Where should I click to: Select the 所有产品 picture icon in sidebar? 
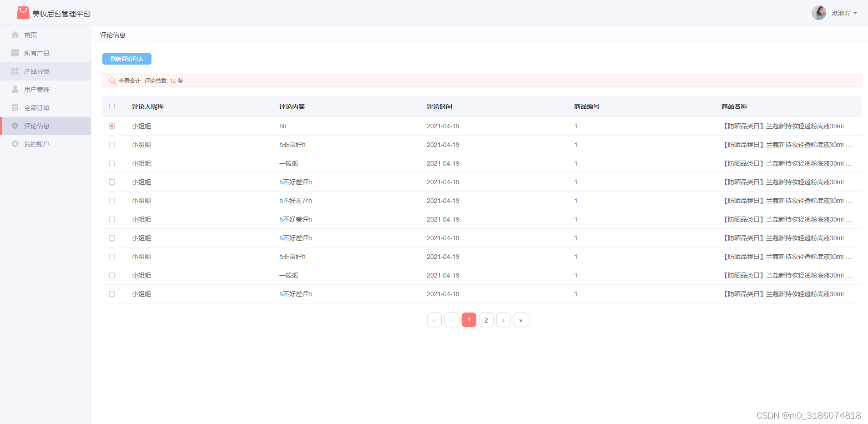(15, 53)
